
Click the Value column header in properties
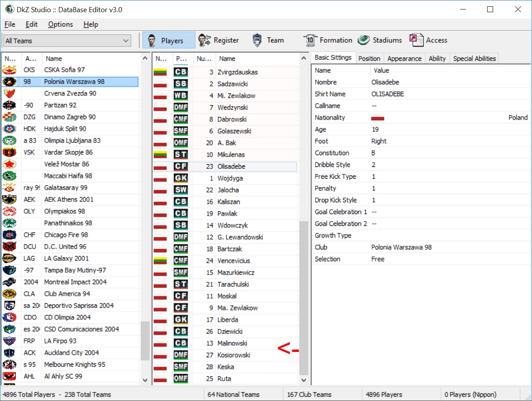coord(450,70)
